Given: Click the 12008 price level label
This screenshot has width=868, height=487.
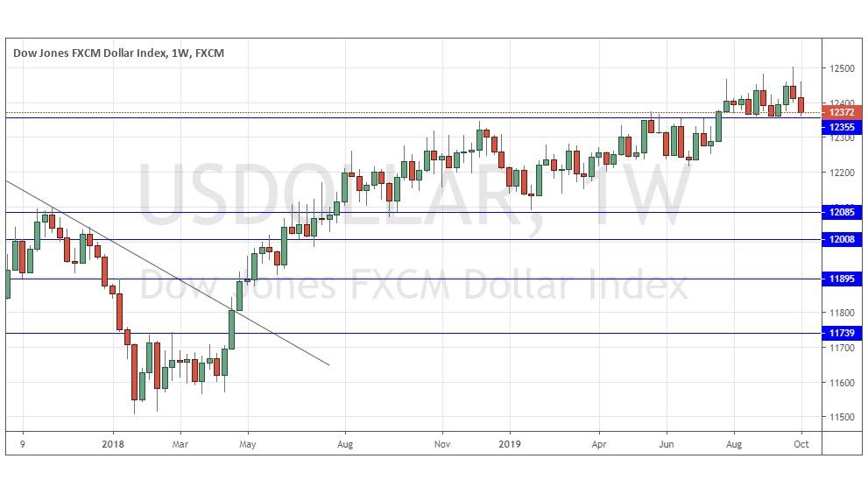Looking at the screenshot, I should [842, 239].
